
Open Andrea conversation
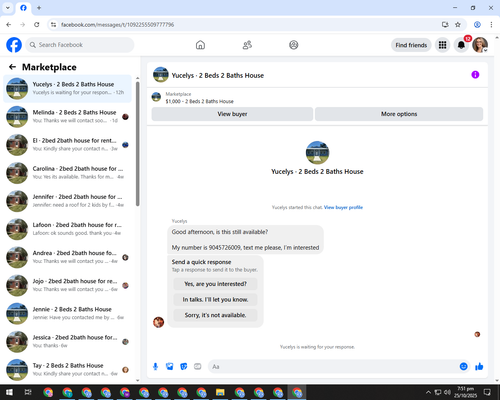(68, 257)
